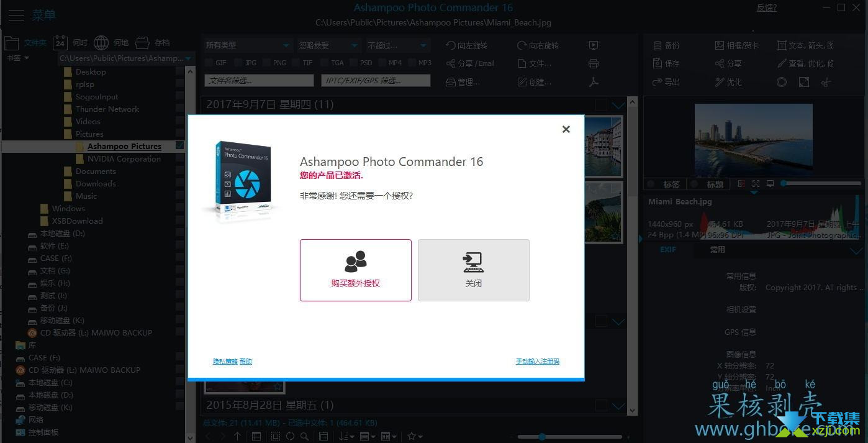Collapse the 2015年8月28日 date group
The height and width of the screenshot is (443, 868).
tap(618, 406)
